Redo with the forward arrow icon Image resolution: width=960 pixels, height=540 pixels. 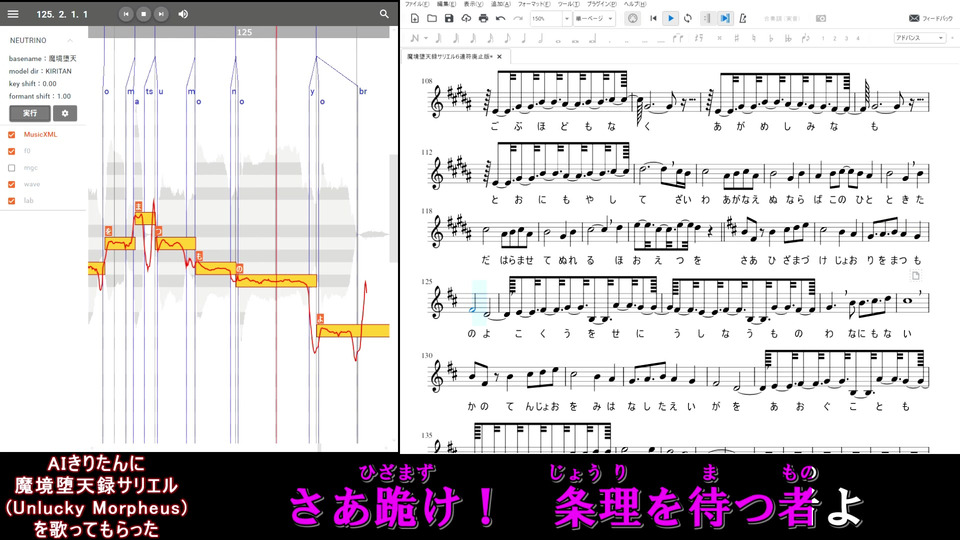point(517,18)
